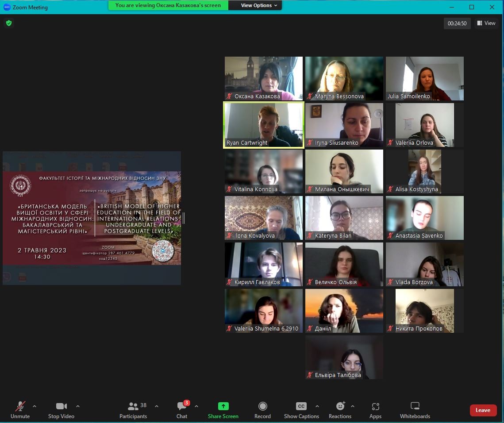Viewport: 504px width, 423px height.
Task: Toggle Stop Video camera button
Action: (x=61, y=406)
